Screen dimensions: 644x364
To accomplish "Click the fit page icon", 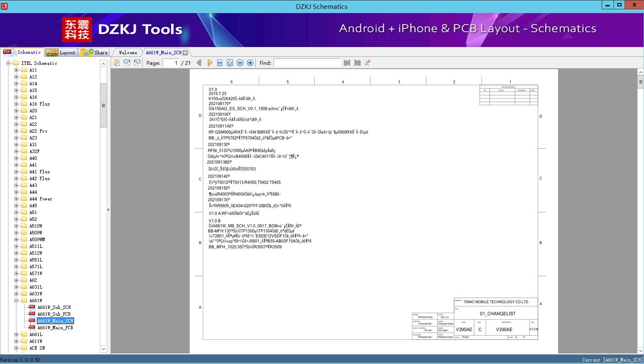I will pyautogui.click(x=230, y=63).
